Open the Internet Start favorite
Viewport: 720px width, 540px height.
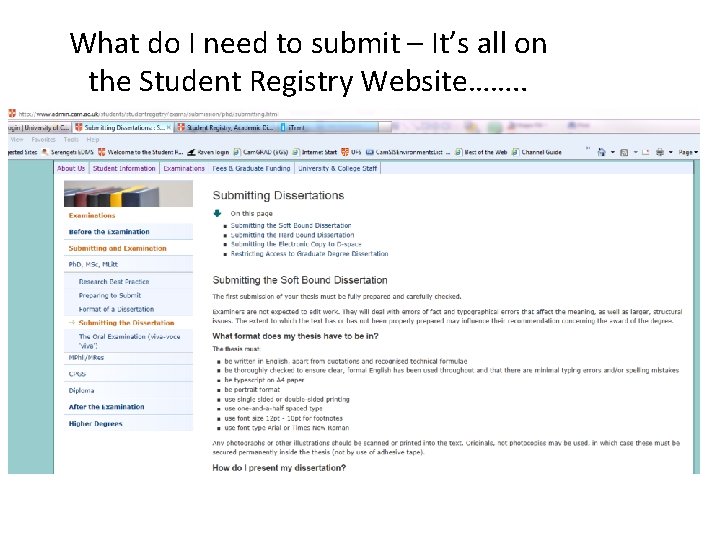click(315, 152)
